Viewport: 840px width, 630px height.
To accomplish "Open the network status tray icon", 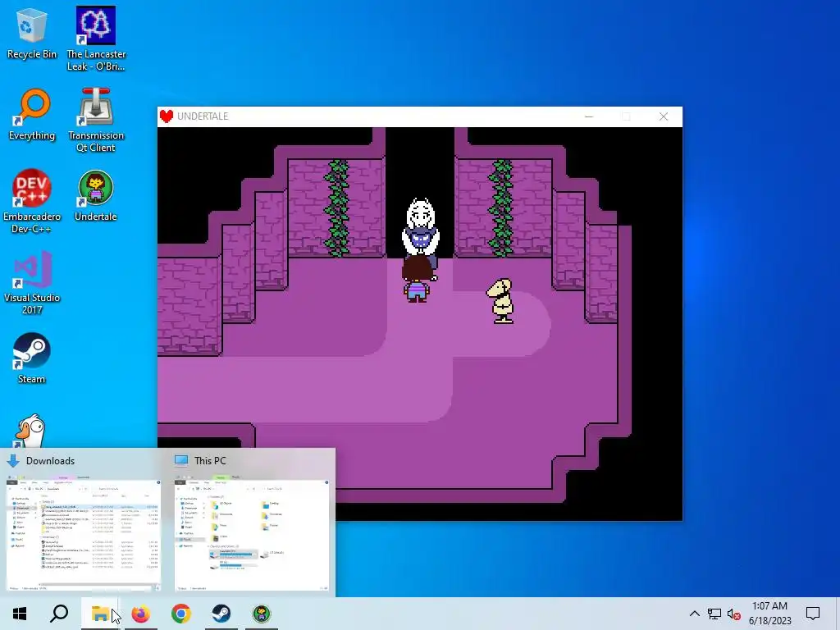I will (x=714, y=614).
